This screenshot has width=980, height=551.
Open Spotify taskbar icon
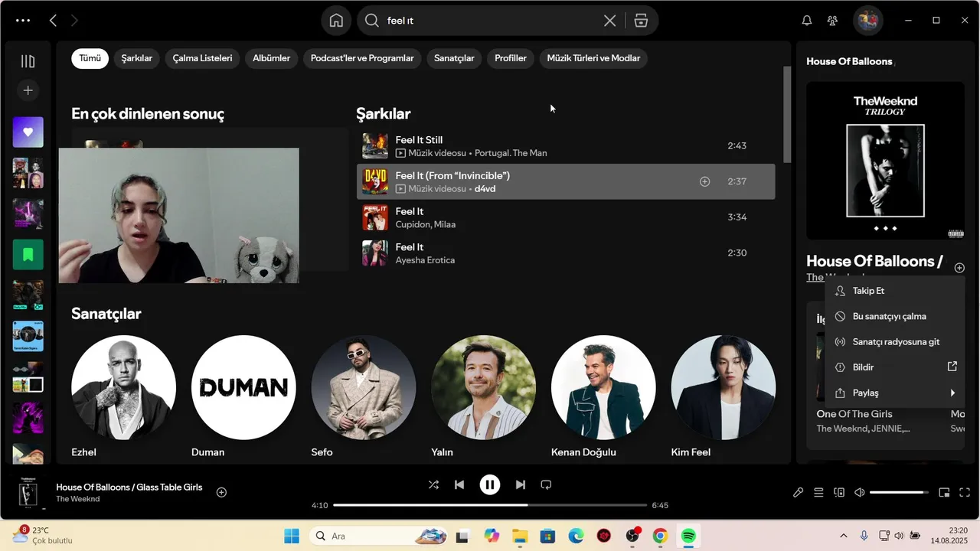pos(688,536)
